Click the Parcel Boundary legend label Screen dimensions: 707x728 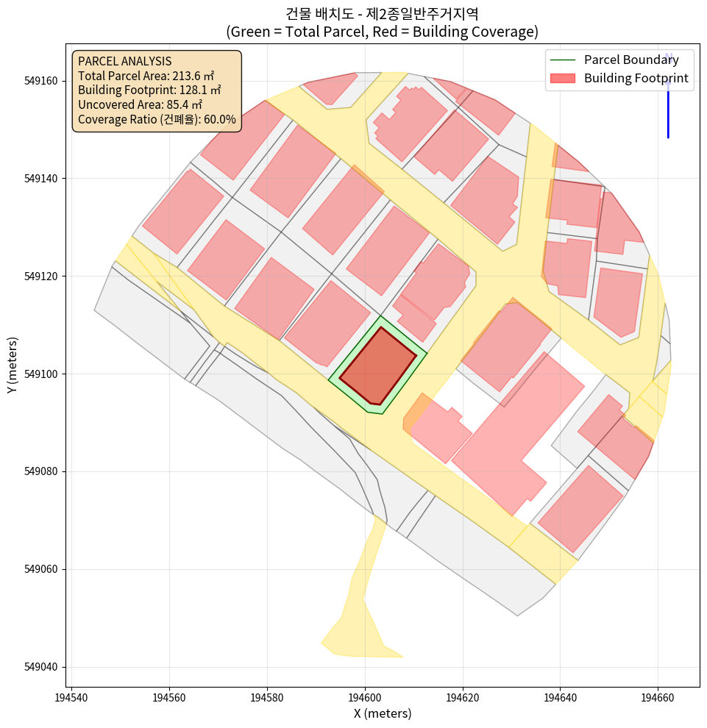pyautogui.click(x=631, y=60)
